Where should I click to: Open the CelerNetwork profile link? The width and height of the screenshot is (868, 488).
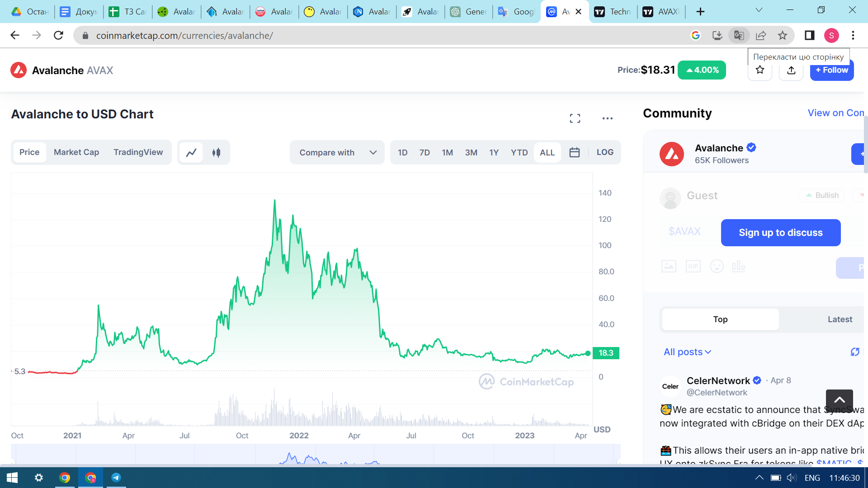[x=718, y=380]
